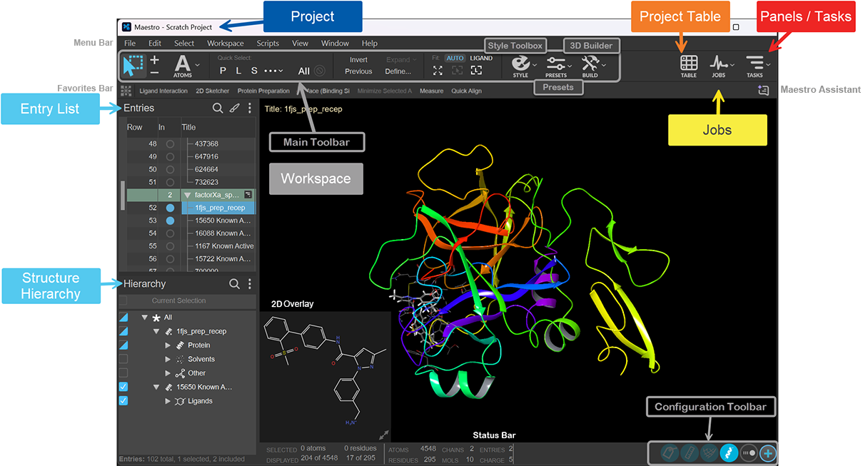Open the Jobs monitor
This screenshot has width=868, height=466.
[719, 66]
